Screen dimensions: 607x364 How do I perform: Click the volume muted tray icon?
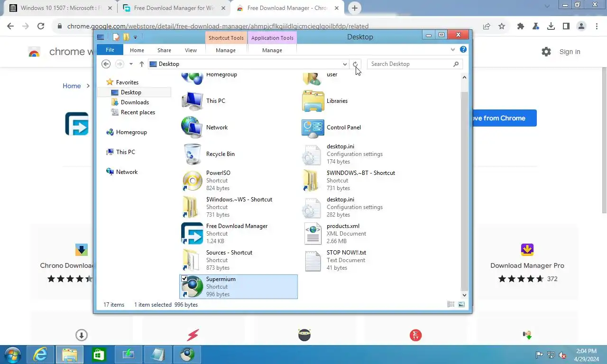(563, 355)
